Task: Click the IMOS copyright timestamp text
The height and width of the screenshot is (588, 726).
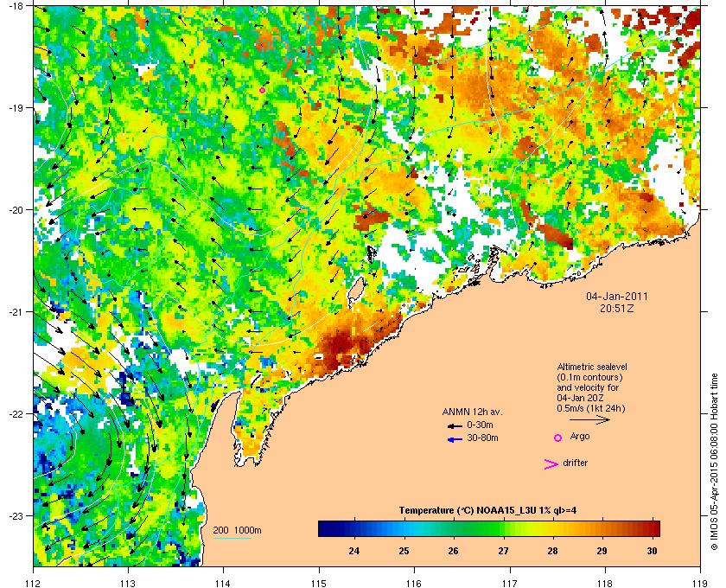Action: (x=714, y=462)
